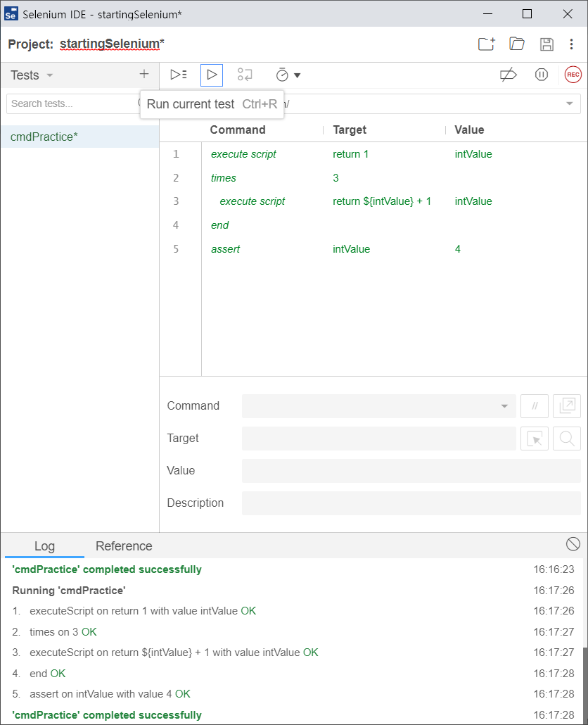
Task: Clear the log with the circle-slash icon
Action: pos(573,544)
